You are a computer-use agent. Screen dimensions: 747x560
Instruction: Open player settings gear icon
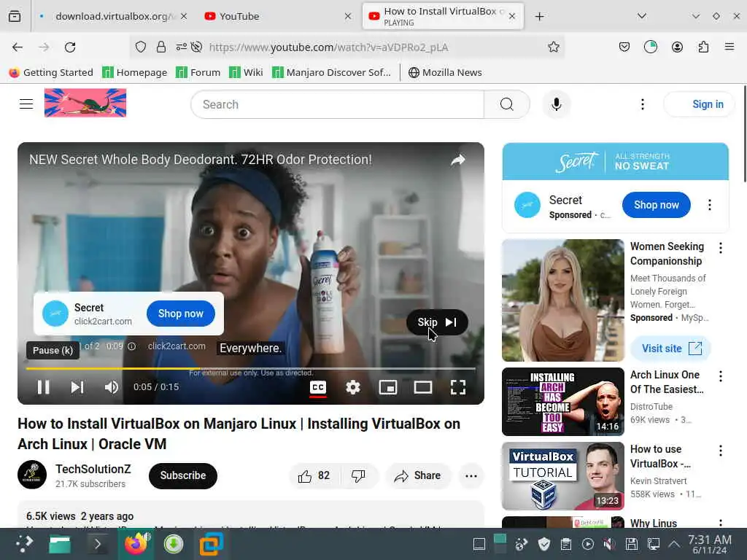pos(353,387)
